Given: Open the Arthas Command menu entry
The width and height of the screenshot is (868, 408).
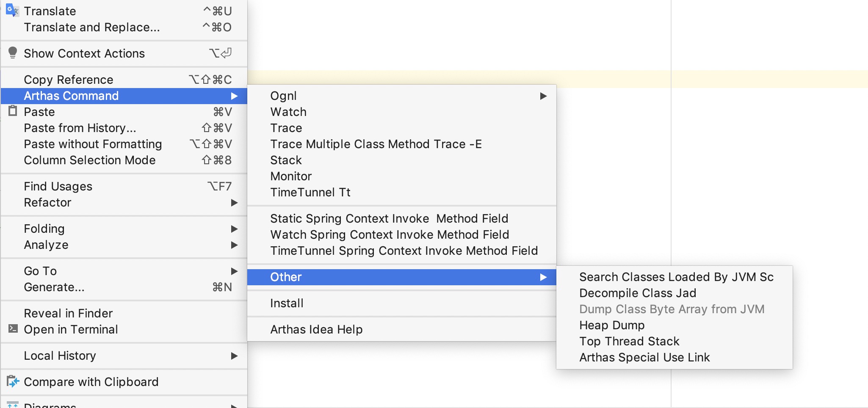Looking at the screenshot, I should tap(124, 96).
